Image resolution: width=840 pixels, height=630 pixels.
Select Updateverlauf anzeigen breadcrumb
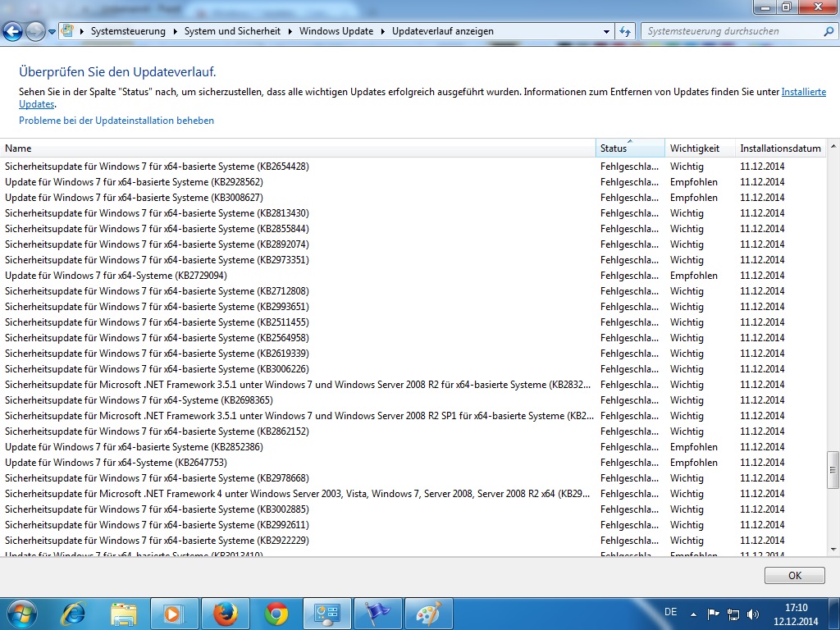coord(443,31)
